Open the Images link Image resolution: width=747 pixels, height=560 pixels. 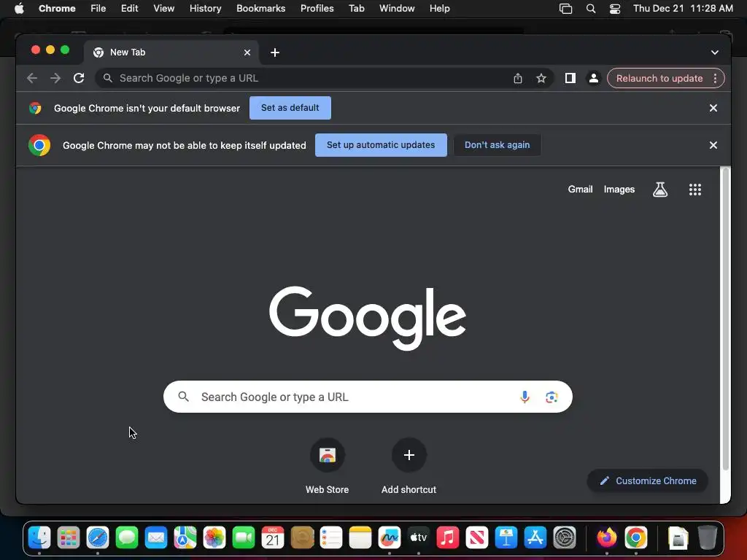tap(619, 190)
